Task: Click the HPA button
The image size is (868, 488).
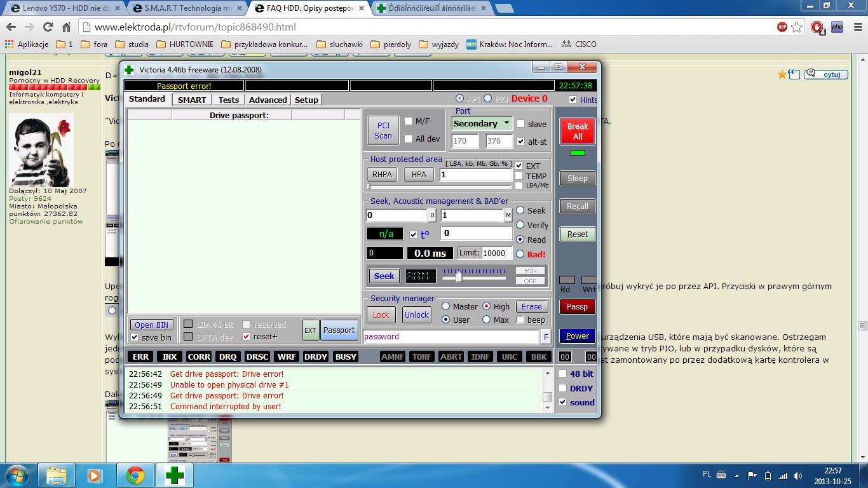Action: point(419,175)
